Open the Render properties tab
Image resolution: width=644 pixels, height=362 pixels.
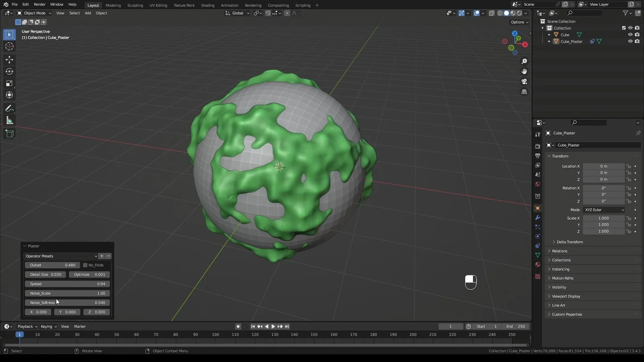pyautogui.click(x=537, y=145)
